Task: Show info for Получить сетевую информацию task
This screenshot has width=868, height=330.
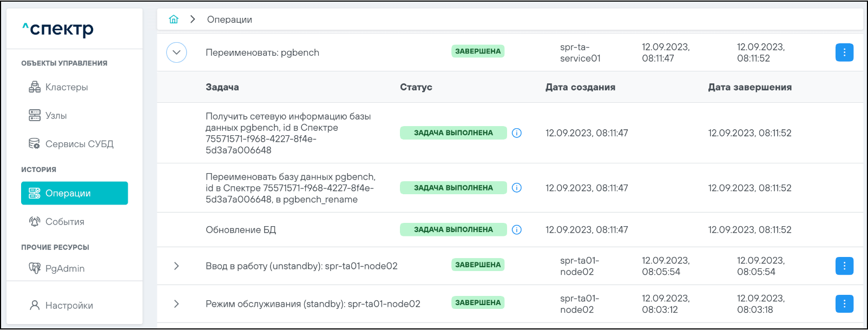Action: [x=517, y=133]
